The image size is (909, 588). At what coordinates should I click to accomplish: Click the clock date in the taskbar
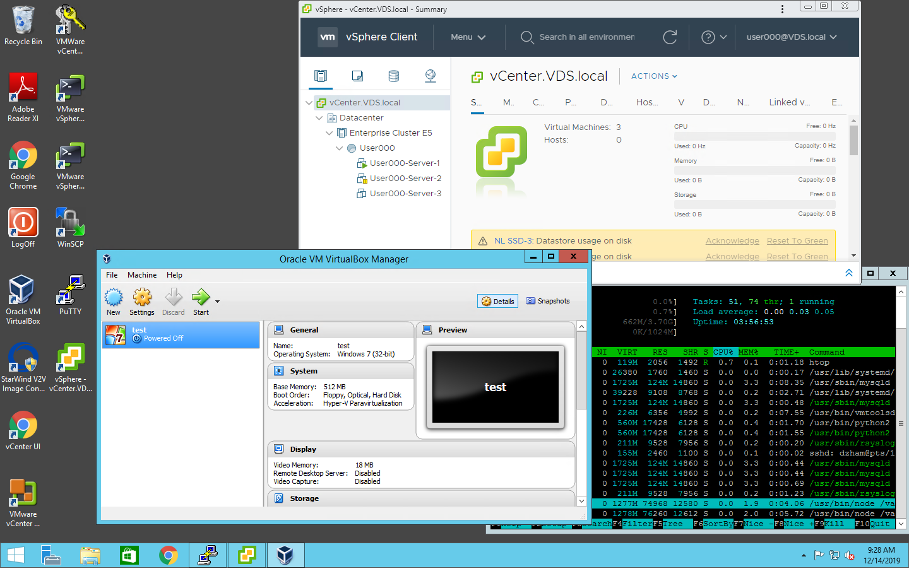(882, 560)
